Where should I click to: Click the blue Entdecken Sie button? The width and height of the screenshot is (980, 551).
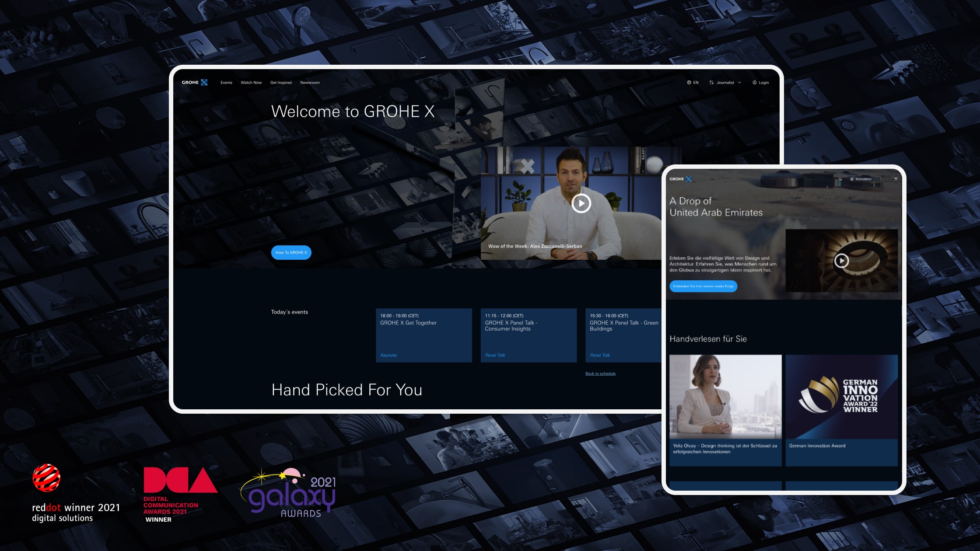coord(703,286)
